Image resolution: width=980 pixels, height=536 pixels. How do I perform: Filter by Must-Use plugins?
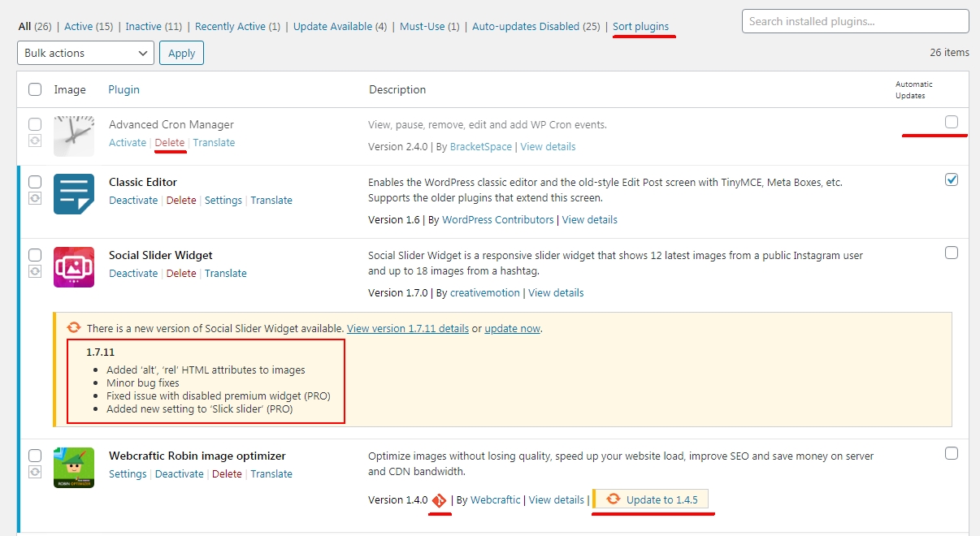tap(423, 26)
